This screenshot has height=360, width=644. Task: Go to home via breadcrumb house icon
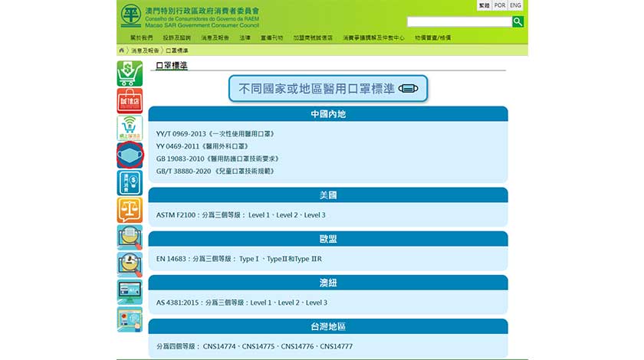coord(121,50)
